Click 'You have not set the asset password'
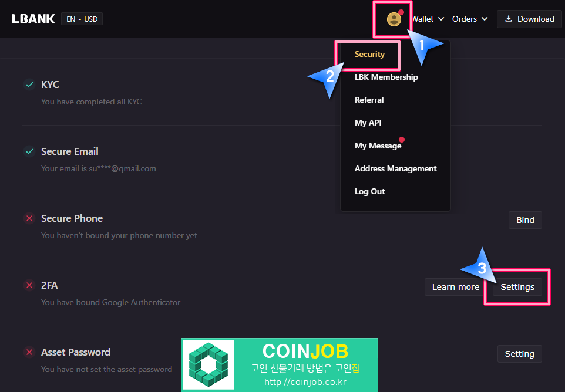This screenshot has width=565, height=392. coord(107,369)
